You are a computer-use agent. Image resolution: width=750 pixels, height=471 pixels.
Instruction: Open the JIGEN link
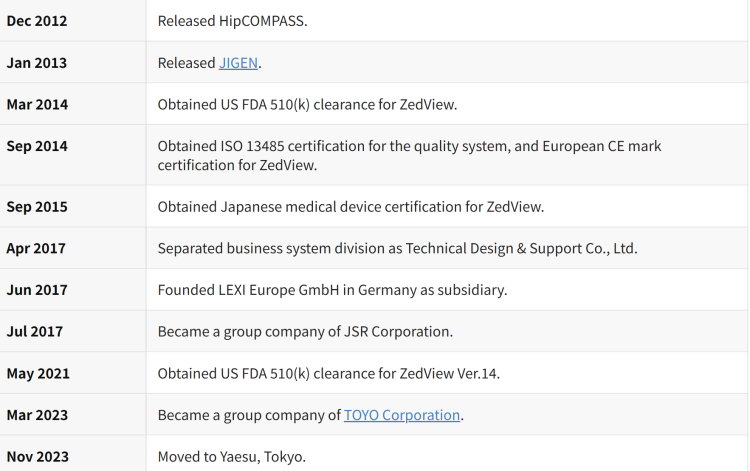tap(238, 63)
